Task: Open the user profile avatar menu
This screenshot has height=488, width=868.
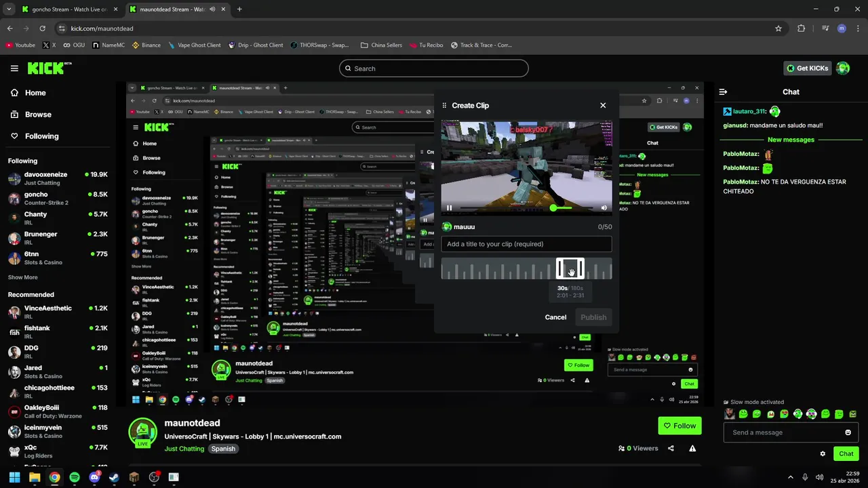Action: (x=843, y=68)
